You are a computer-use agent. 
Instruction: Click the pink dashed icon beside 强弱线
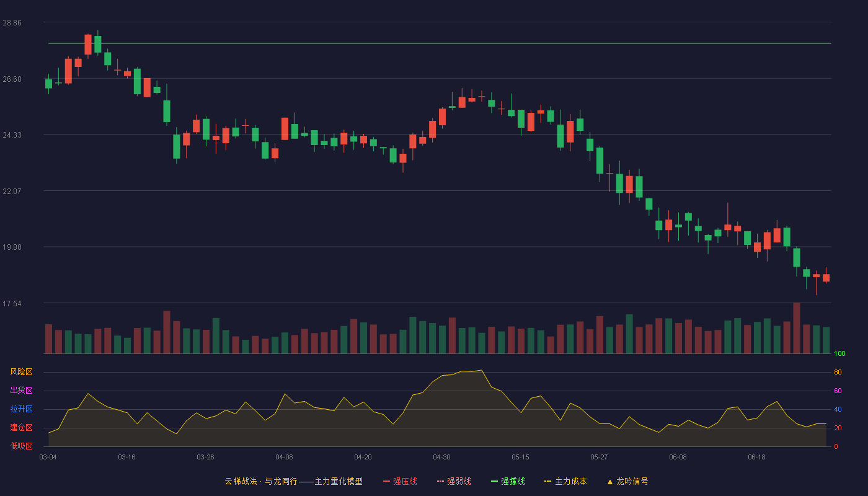(x=440, y=481)
